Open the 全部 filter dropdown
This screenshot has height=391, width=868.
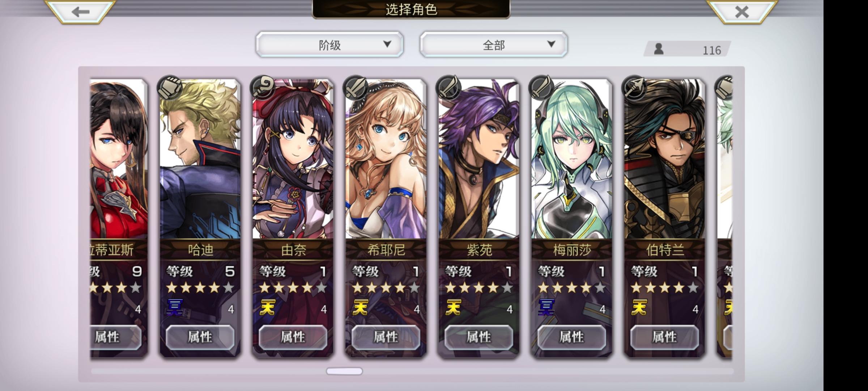point(494,45)
